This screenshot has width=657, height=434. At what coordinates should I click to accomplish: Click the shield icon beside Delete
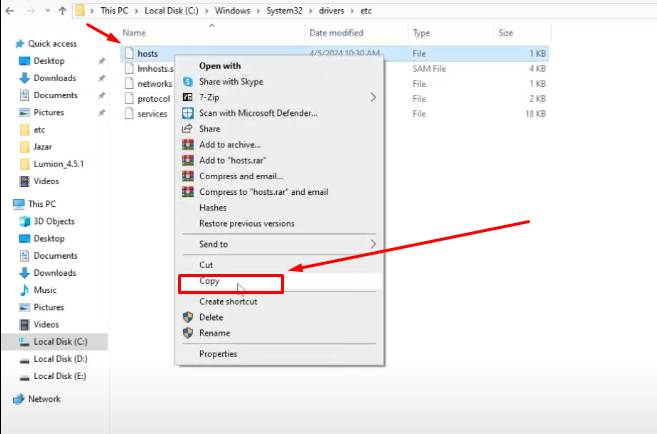point(187,317)
